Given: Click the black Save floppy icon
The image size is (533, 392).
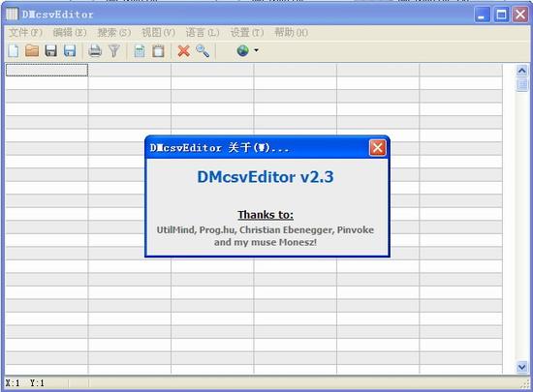Looking at the screenshot, I should pos(51,51).
